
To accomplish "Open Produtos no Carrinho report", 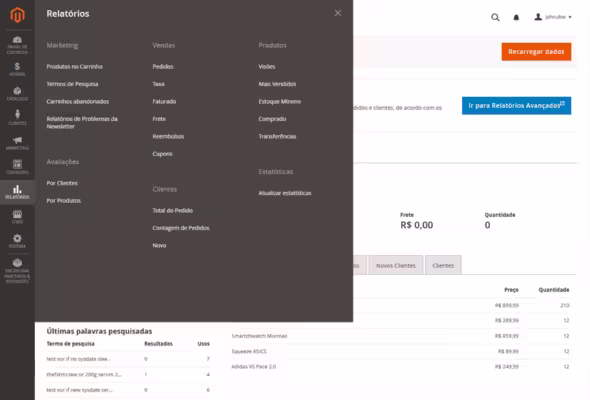I will tap(75, 67).
